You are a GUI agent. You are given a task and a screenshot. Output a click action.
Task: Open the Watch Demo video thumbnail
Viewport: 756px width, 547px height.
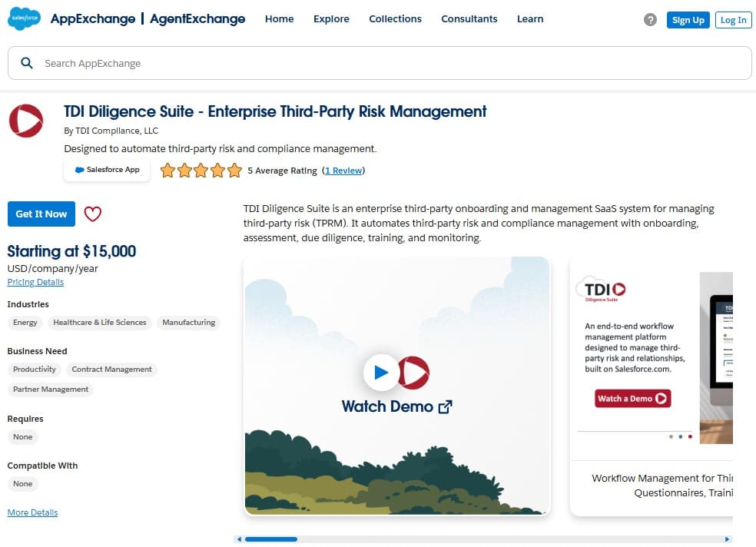point(396,386)
